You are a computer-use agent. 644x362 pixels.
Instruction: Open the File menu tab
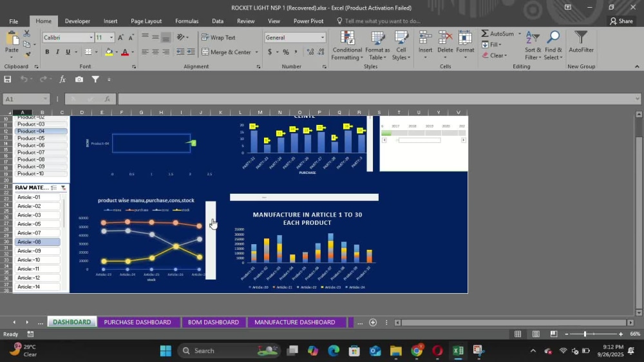coord(14,21)
